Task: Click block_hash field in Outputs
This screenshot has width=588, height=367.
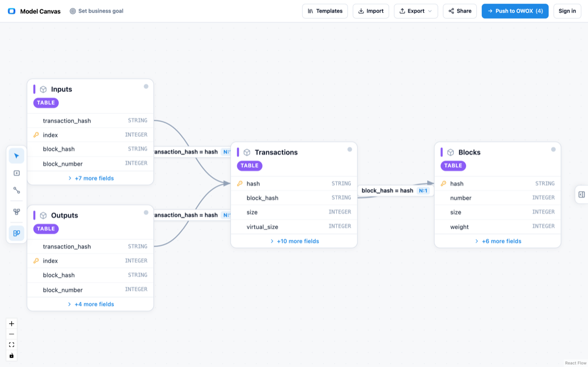Action: 90,275
